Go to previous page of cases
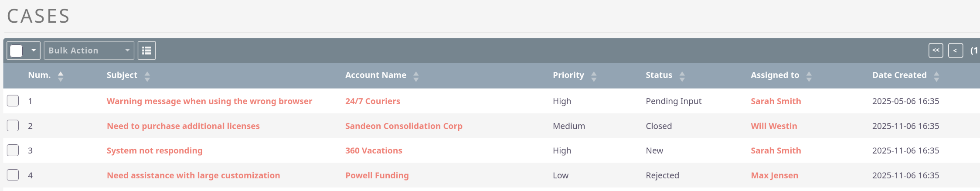The image size is (980, 191). point(955,51)
